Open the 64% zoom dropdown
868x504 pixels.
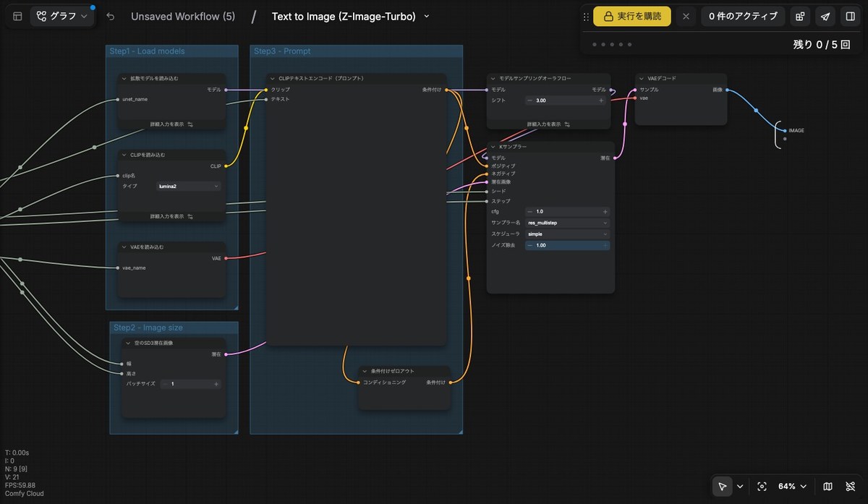pos(792,487)
